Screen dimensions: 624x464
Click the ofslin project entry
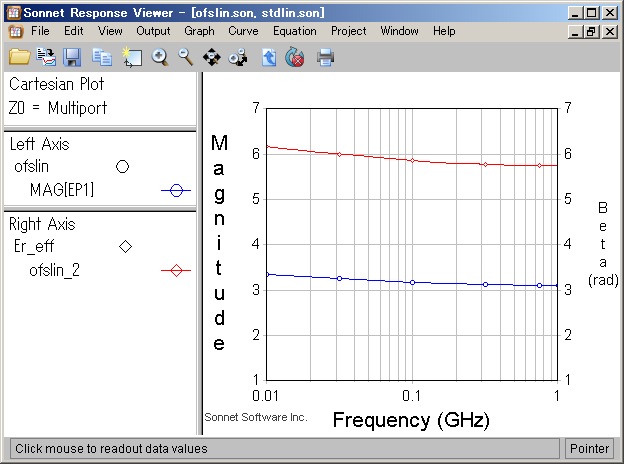click(31, 166)
